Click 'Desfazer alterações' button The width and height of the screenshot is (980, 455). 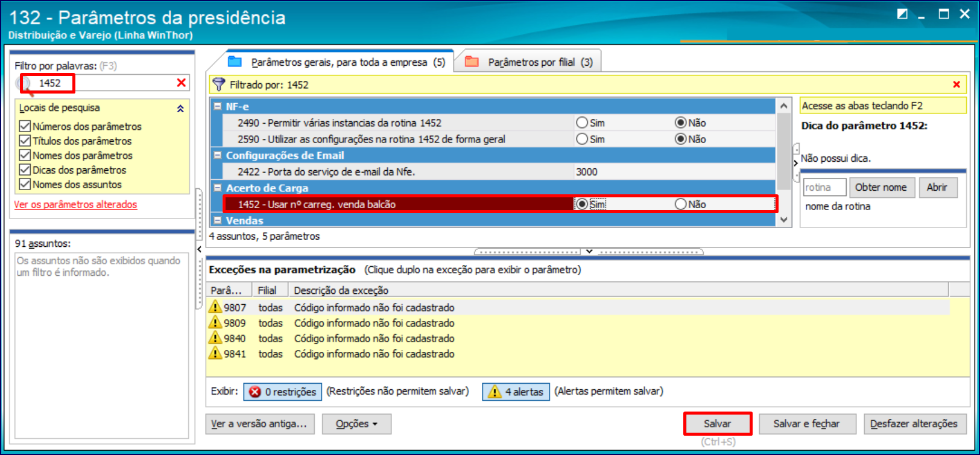[x=914, y=424]
